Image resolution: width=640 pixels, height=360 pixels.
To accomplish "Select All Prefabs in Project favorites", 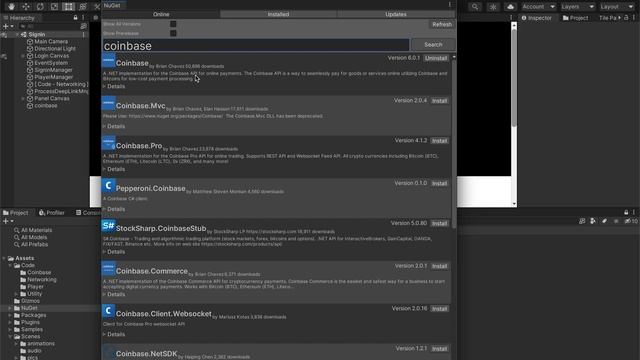I will click(x=34, y=244).
